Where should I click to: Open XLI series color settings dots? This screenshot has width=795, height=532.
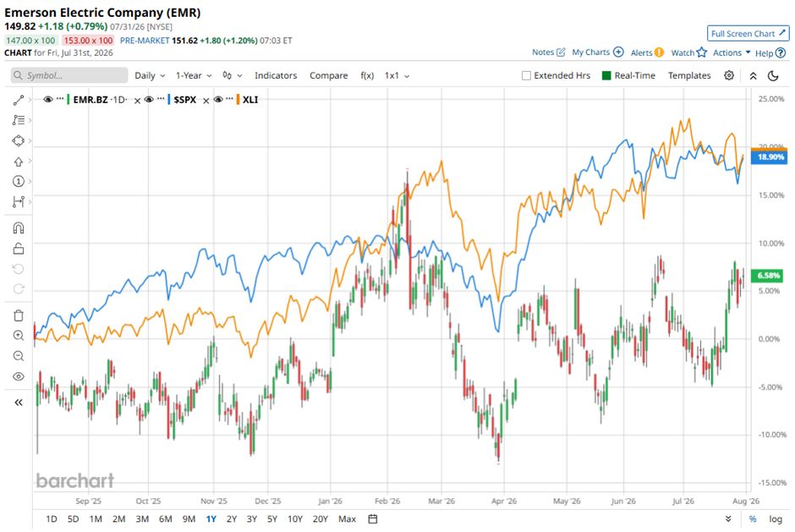click(x=230, y=99)
